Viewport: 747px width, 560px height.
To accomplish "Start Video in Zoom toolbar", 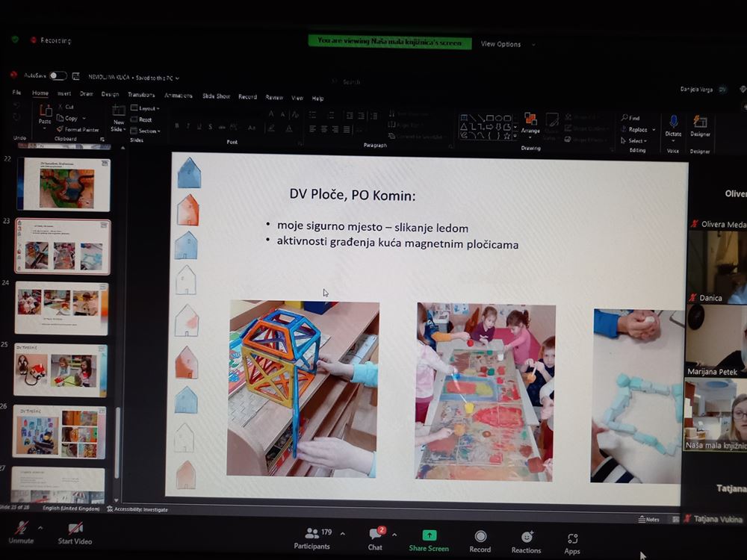I will coord(75,533).
